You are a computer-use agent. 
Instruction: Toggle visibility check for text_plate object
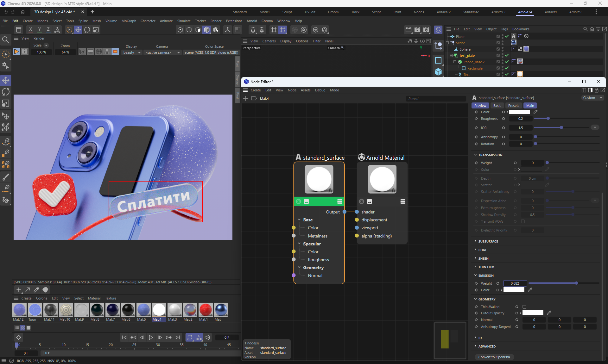point(507,55)
